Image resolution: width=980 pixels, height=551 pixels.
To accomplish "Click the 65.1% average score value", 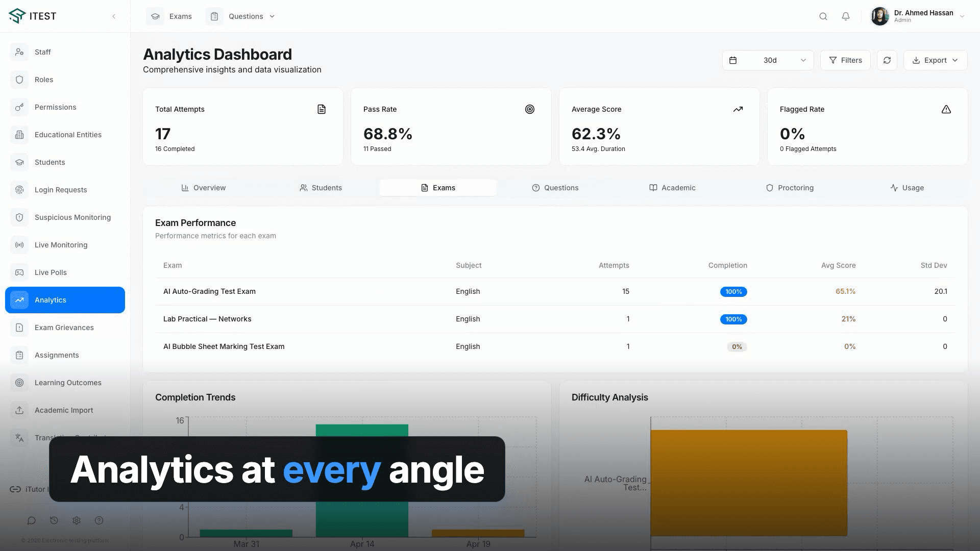I will 845,291.
